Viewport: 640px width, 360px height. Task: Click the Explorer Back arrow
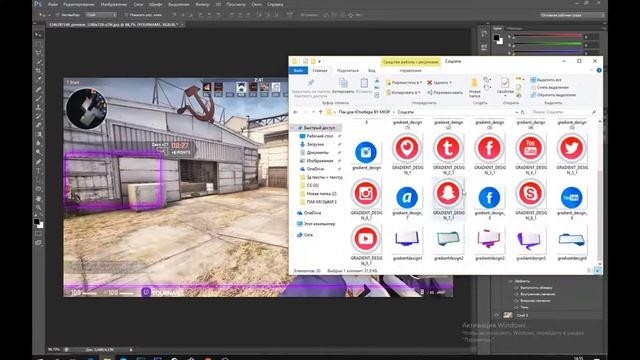(296, 112)
